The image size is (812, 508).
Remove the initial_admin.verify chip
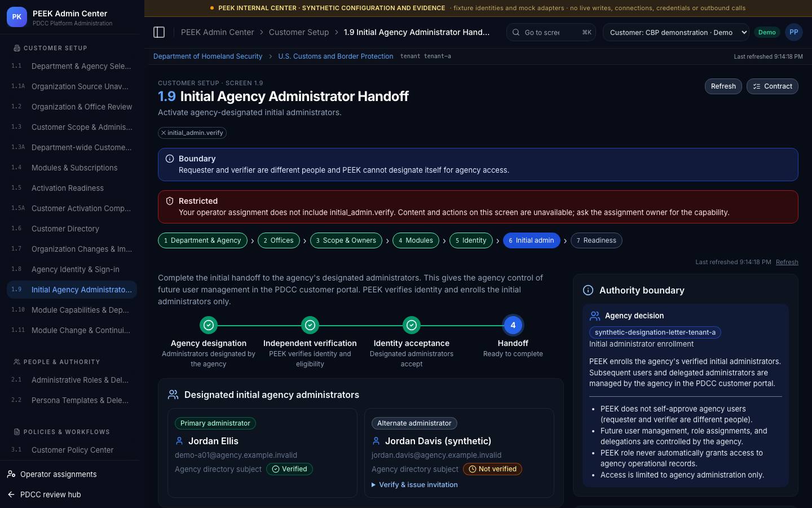(164, 133)
